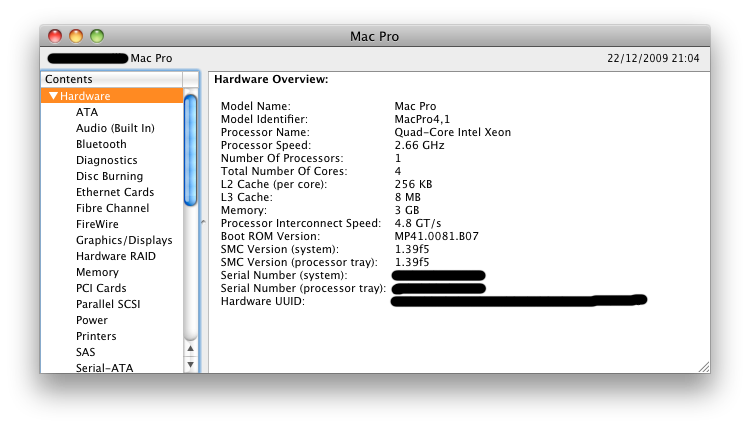
Task: Open Graphics/Displays information
Action: [124, 241]
